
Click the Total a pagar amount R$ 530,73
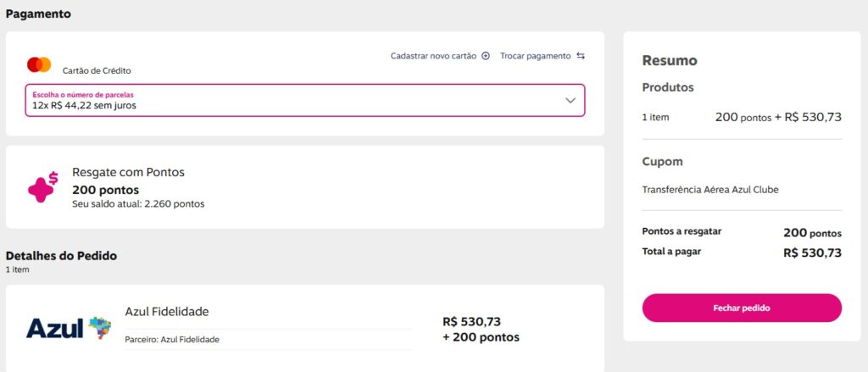click(812, 253)
